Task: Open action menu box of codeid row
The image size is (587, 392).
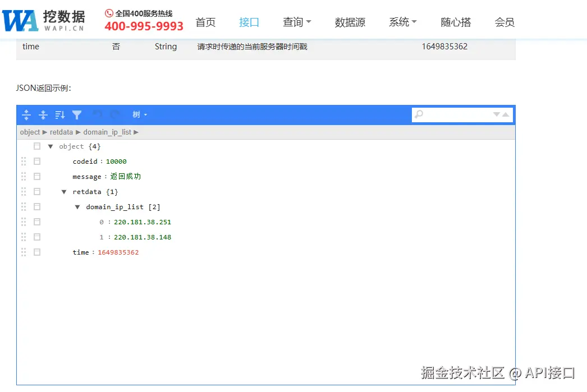Action: pyautogui.click(x=37, y=161)
